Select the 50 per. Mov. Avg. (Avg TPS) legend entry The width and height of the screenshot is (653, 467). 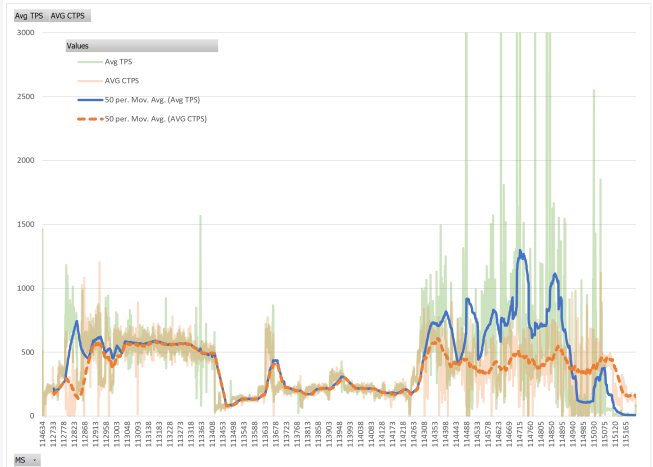(152, 100)
